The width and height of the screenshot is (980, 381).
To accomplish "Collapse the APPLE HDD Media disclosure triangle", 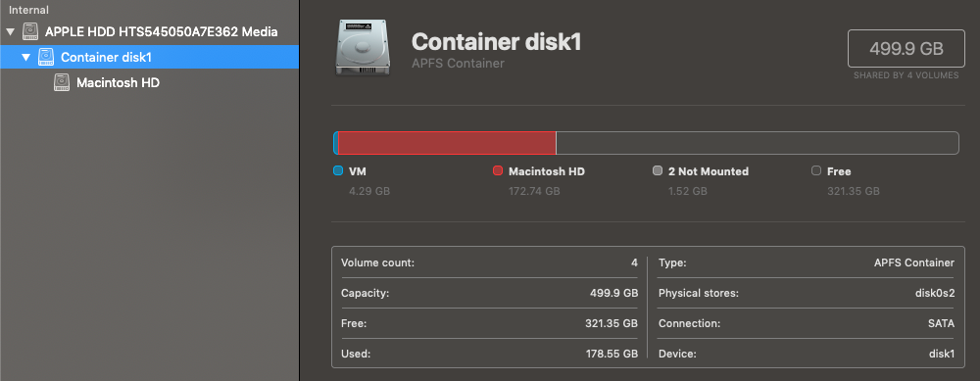I will [x=11, y=31].
